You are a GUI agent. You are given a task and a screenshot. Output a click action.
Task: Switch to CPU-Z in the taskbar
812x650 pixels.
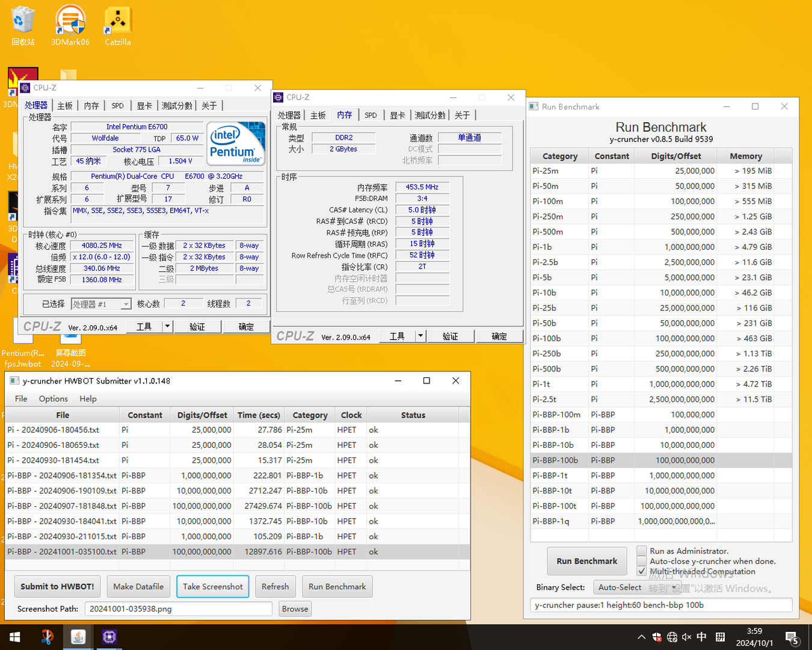109,637
